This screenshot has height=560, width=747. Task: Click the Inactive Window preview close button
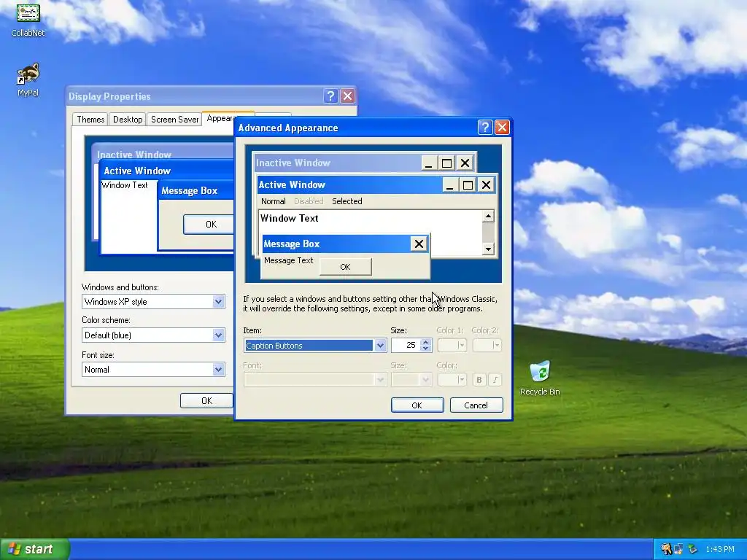465,163
